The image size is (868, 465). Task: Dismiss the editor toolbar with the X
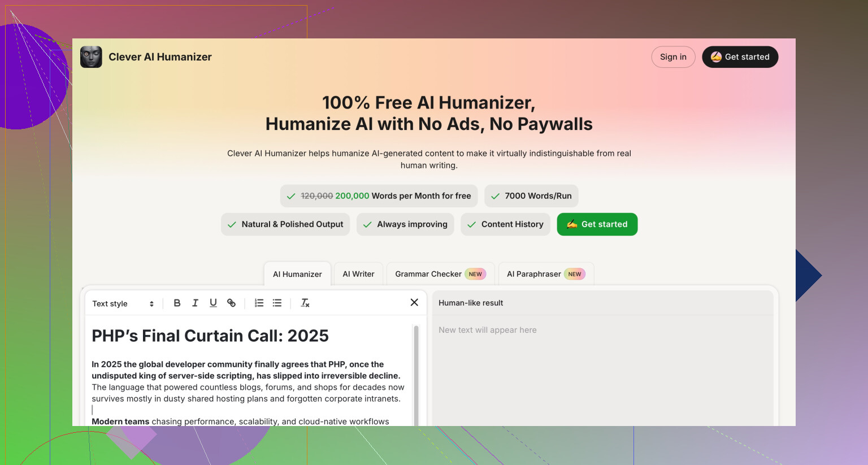click(x=414, y=302)
